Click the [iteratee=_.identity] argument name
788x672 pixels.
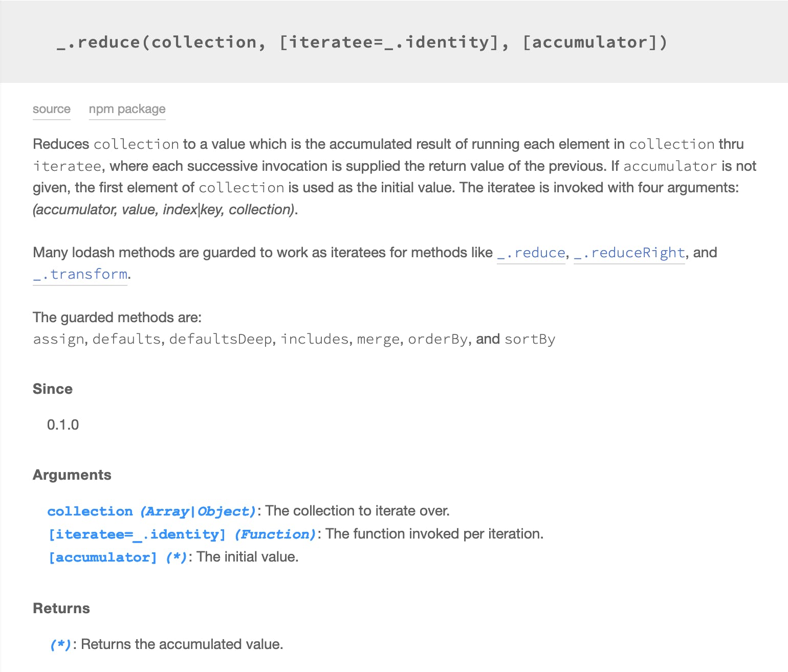coord(137,534)
